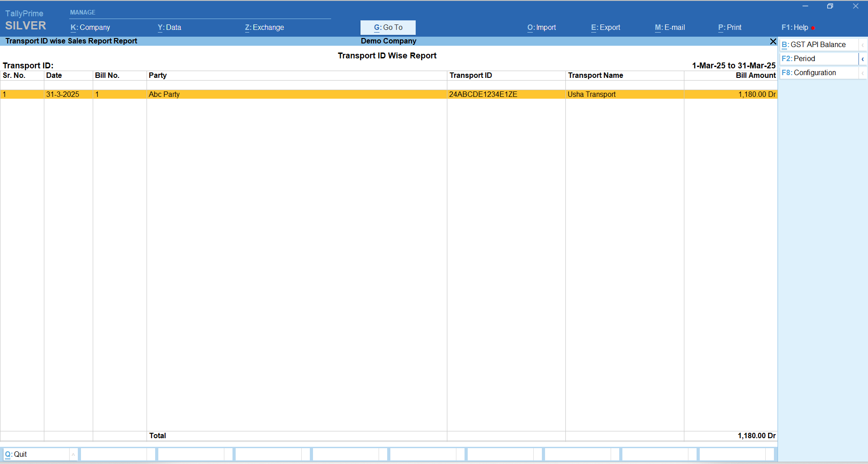
Task: Restore down the TallyPrime window
Action: coord(830,6)
